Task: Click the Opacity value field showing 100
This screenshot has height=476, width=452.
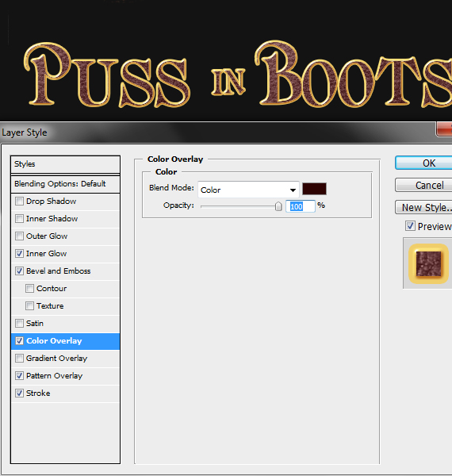Action: click(301, 206)
